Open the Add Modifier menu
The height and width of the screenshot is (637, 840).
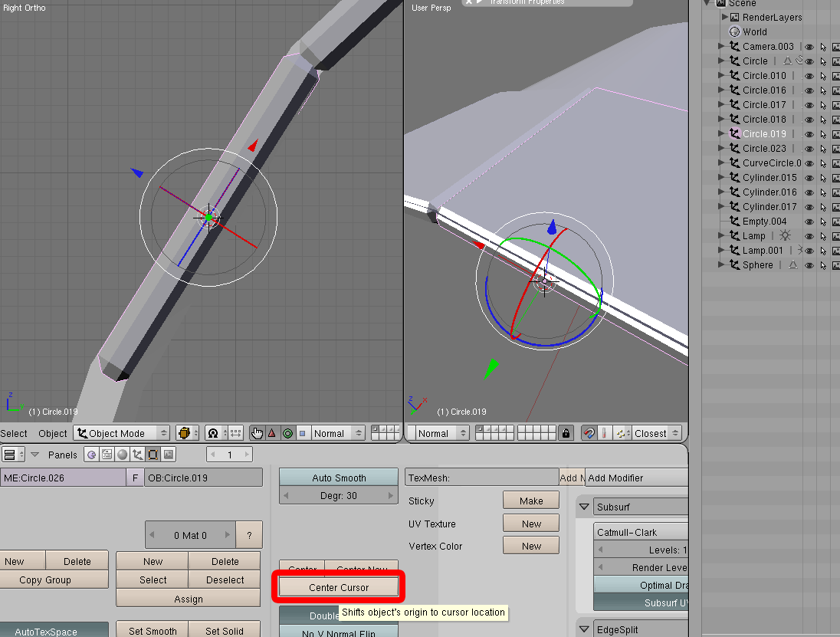[x=636, y=478]
